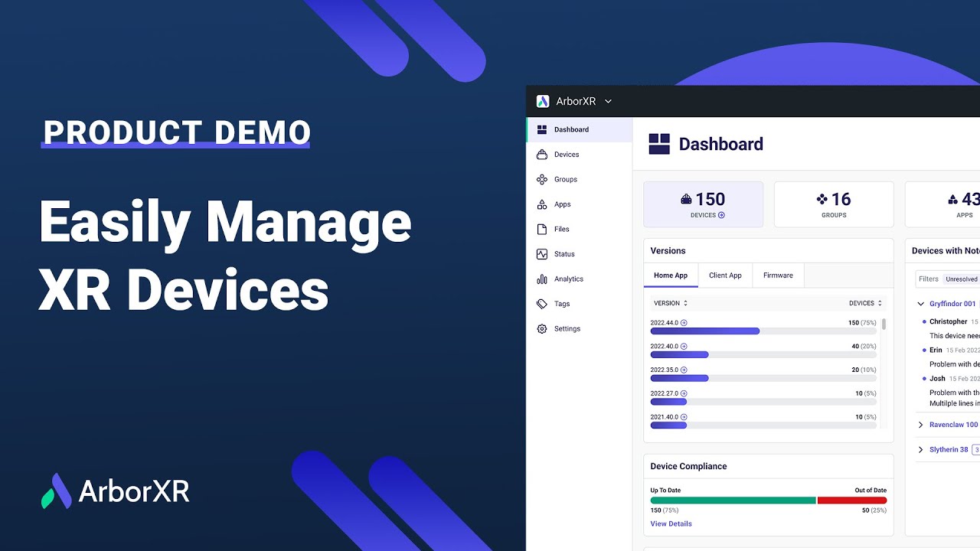Screen dimensions: 980x551
Task: Click arrow icon next to version 2022.40.0
Action: point(684,347)
